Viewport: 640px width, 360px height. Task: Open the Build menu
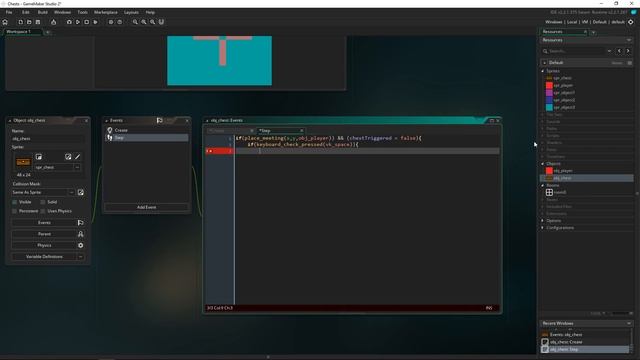pos(42,12)
